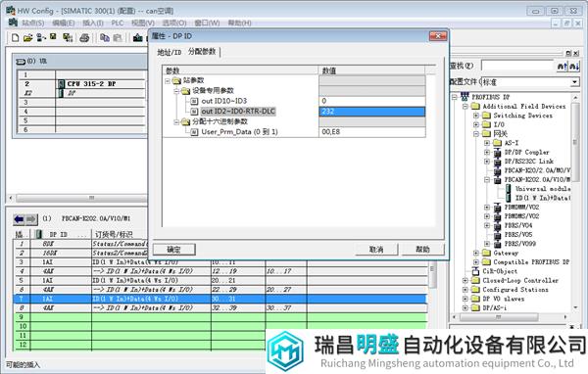Click the value cell showing 00,E8
Image resolution: width=588 pixels, height=374 pixels.
[372, 132]
